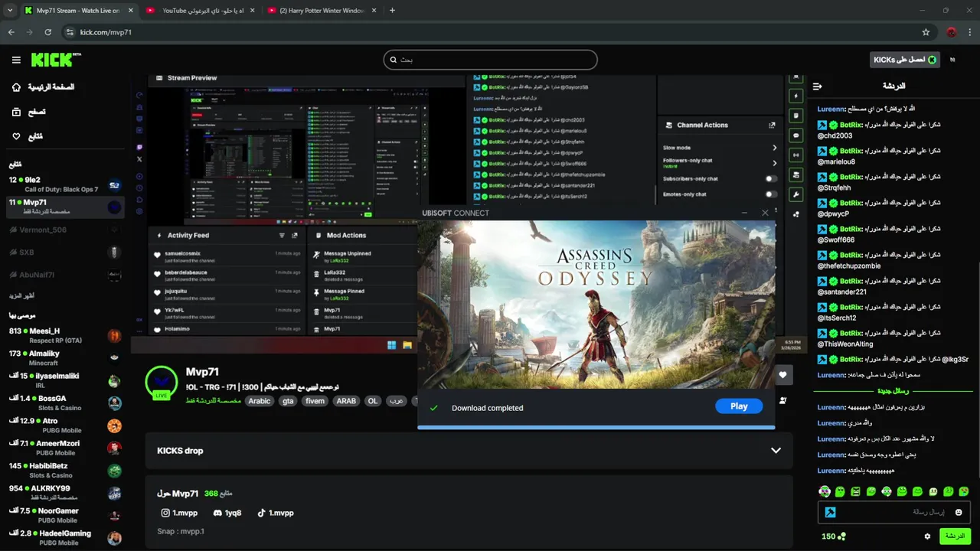Click the Windows Start icon in the stream
This screenshot has height=551, width=980.
click(x=392, y=345)
